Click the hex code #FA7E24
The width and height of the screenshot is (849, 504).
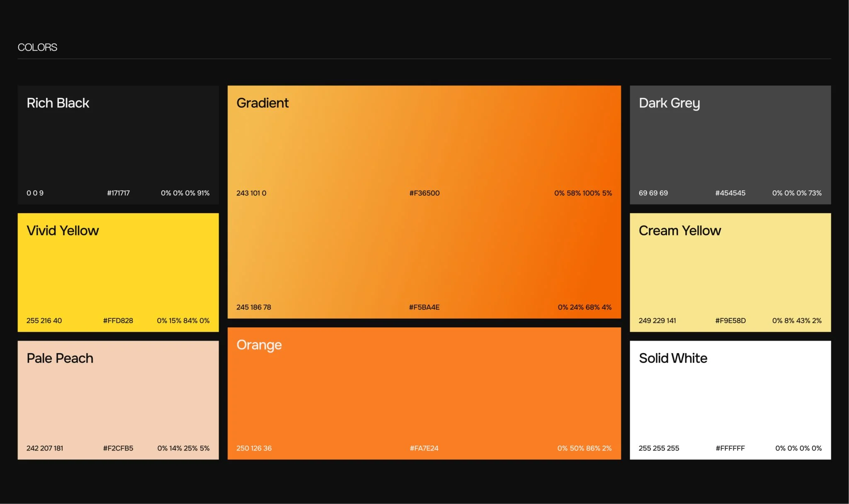[x=424, y=448]
